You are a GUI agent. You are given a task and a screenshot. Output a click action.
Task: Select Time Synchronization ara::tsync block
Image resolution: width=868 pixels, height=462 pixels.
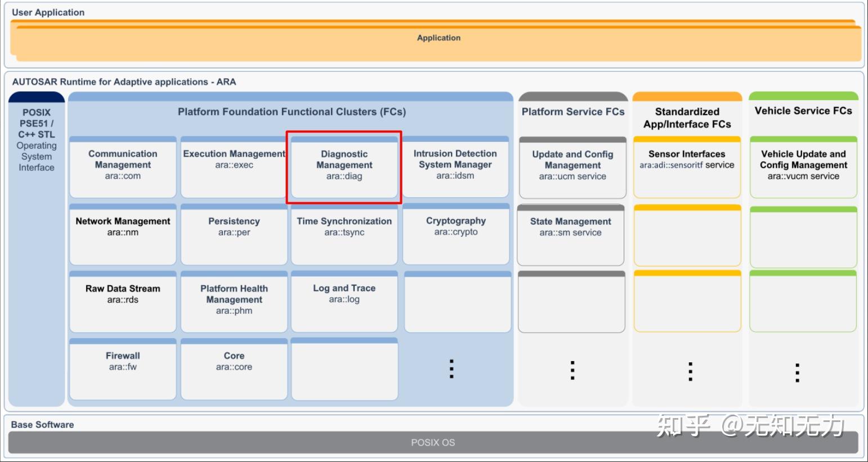point(344,234)
